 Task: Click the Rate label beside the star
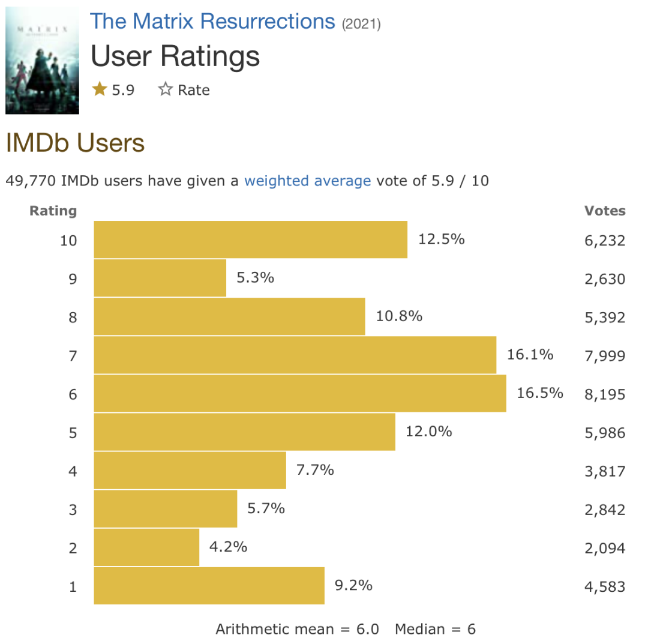click(193, 90)
